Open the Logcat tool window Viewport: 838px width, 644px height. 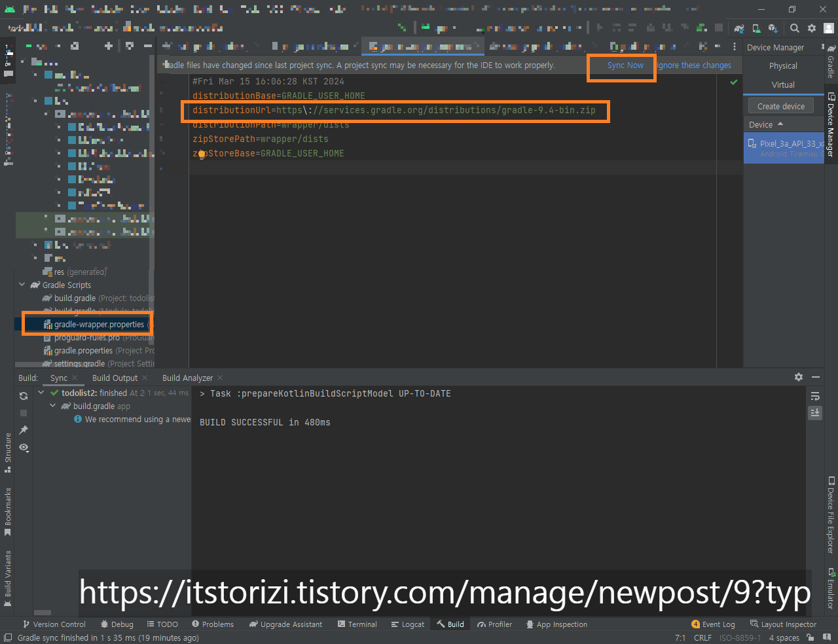408,624
